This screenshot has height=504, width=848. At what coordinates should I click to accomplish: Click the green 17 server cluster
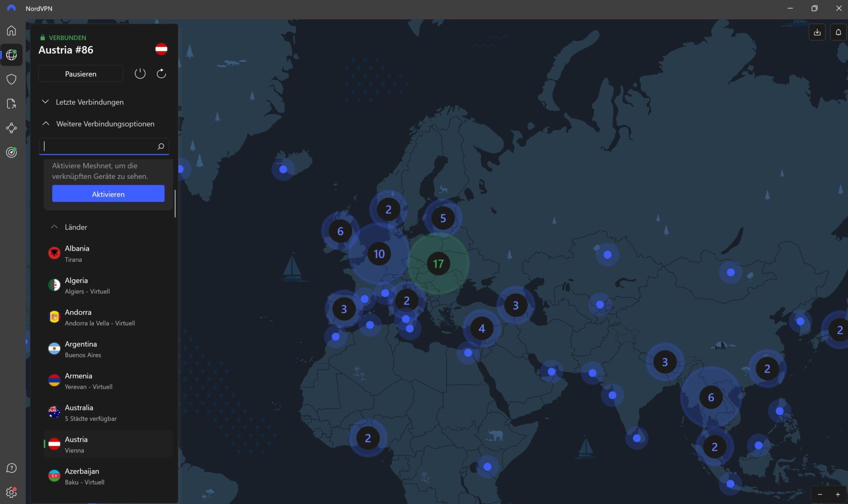(438, 264)
